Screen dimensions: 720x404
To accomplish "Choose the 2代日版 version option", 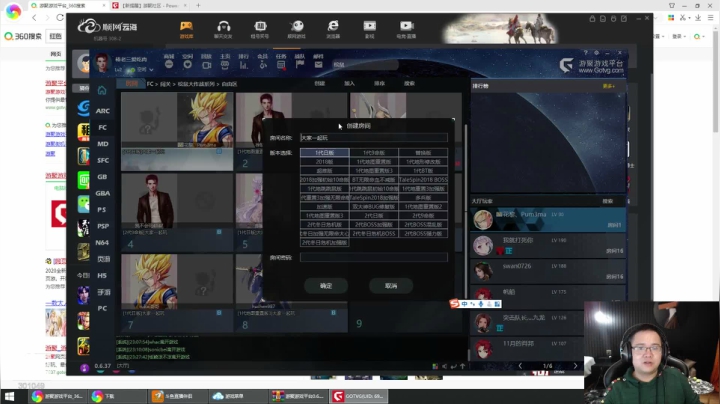I will click(x=374, y=215).
